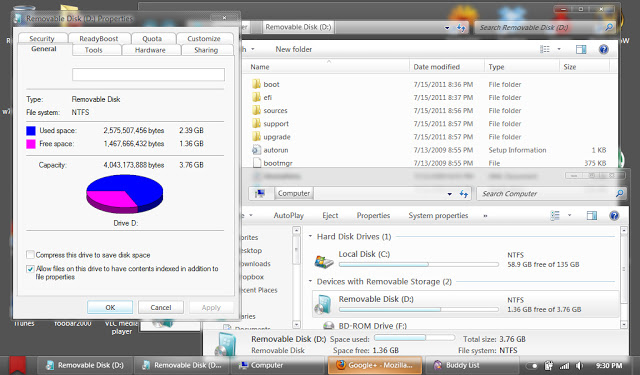This screenshot has height=375, width=640.
Task: Switch to the Tools tab
Action: tap(93, 50)
